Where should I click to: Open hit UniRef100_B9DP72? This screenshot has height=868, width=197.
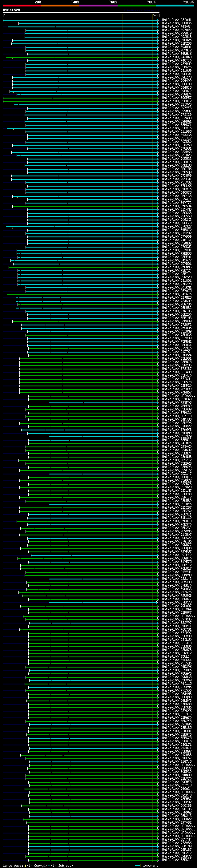point(176,856)
